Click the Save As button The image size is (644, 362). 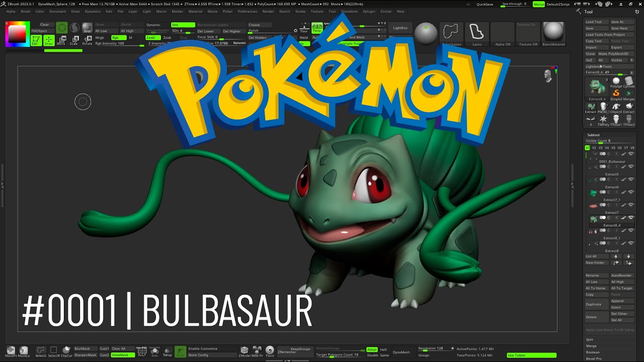[622, 22]
